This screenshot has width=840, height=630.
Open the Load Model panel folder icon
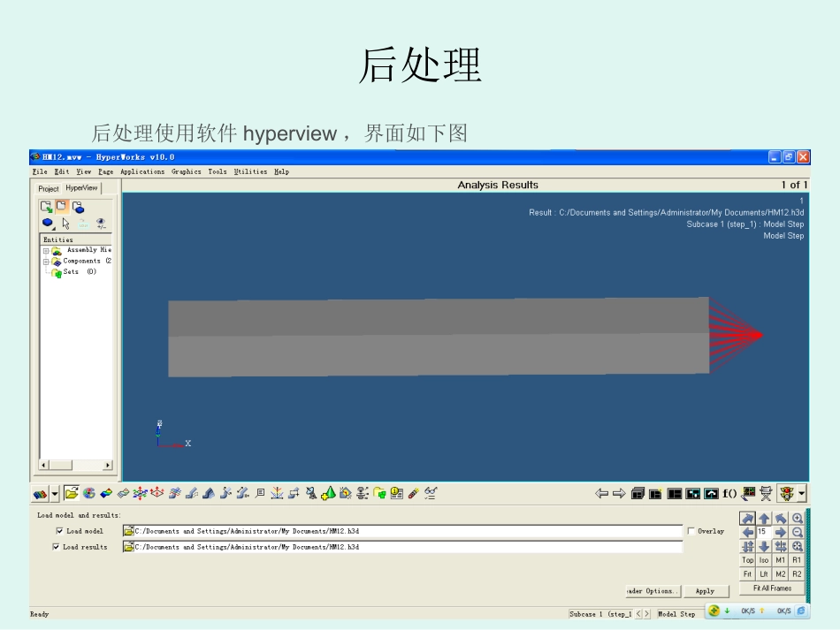tap(72, 493)
